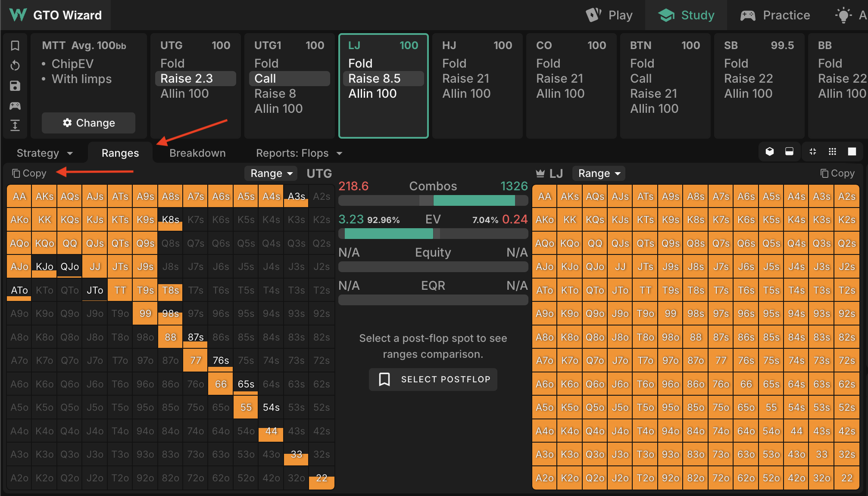Image resolution: width=868 pixels, height=496 pixels.
Task: Click the 54s cell in UTG range
Action: pos(271,407)
